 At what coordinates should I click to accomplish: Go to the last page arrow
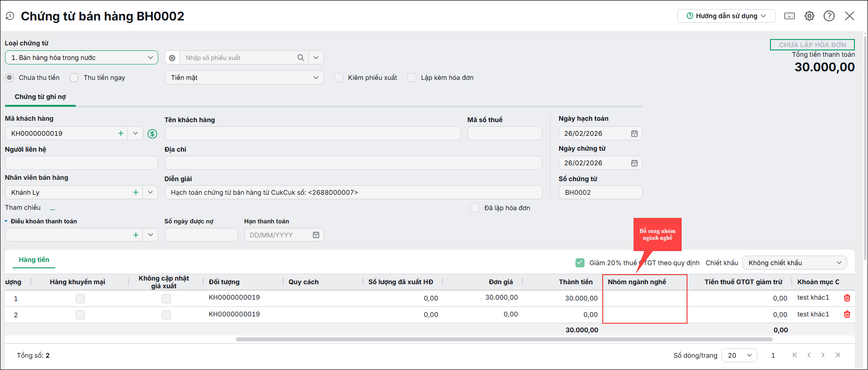point(838,355)
